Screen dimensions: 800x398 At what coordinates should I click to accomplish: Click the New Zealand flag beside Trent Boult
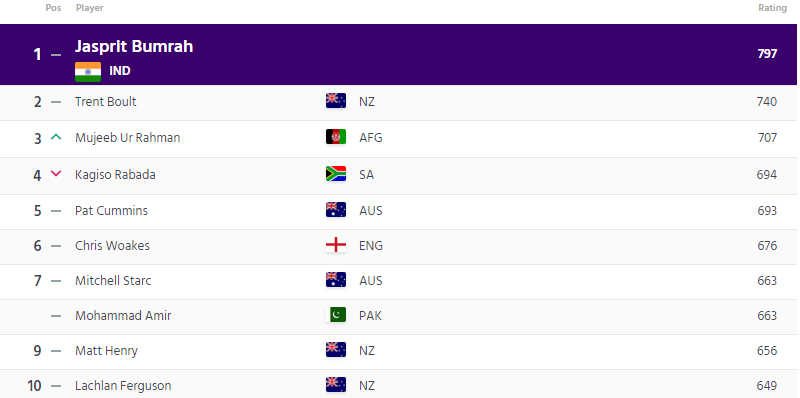tap(336, 101)
